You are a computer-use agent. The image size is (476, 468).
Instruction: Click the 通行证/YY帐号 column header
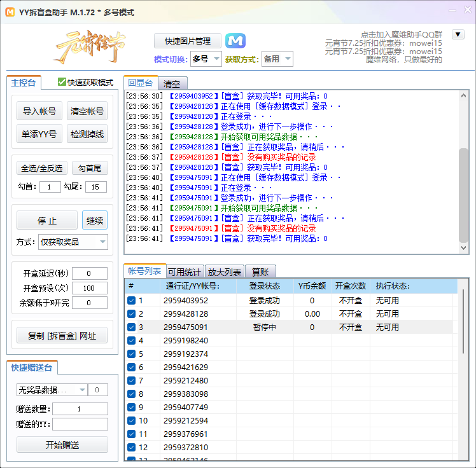[199, 286]
